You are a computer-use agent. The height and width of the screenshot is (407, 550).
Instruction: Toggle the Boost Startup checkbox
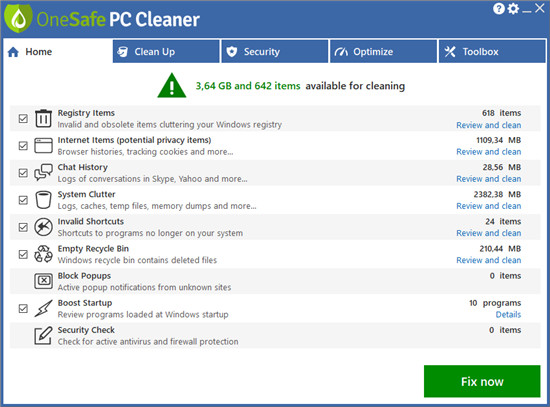pos(23,308)
